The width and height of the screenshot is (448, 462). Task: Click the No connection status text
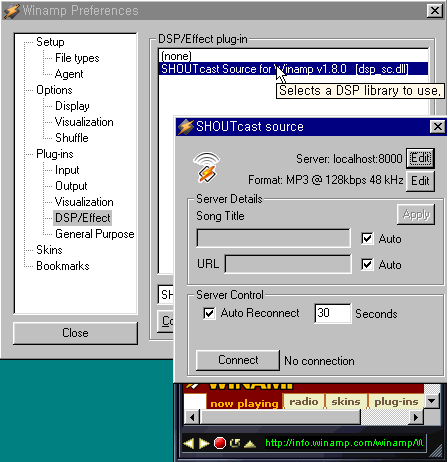click(319, 361)
